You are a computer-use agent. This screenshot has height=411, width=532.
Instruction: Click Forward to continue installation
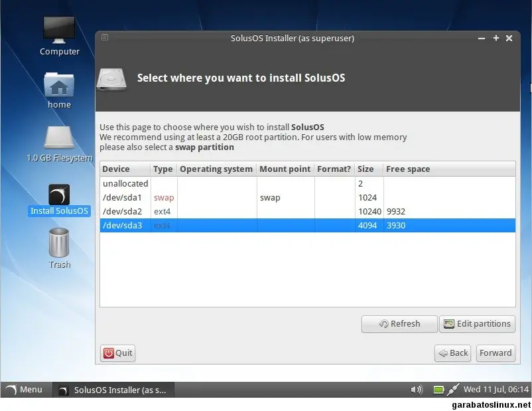pyautogui.click(x=496, y=353)
